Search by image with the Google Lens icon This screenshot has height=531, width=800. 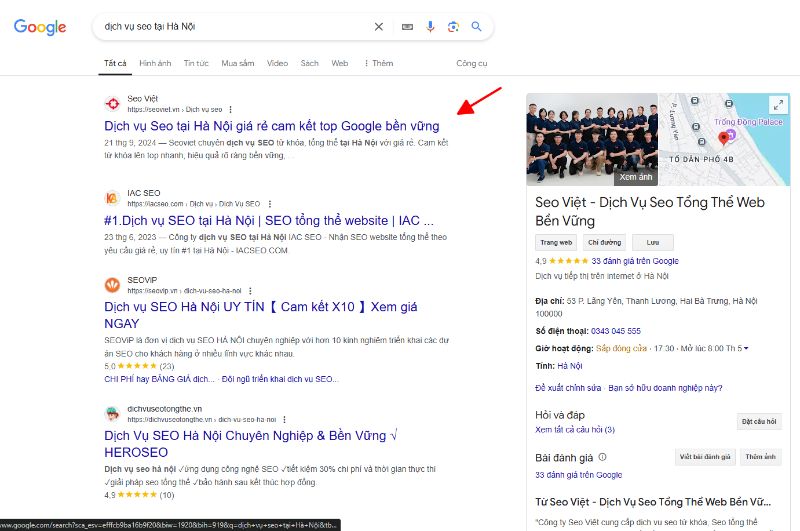pos(453,27)
